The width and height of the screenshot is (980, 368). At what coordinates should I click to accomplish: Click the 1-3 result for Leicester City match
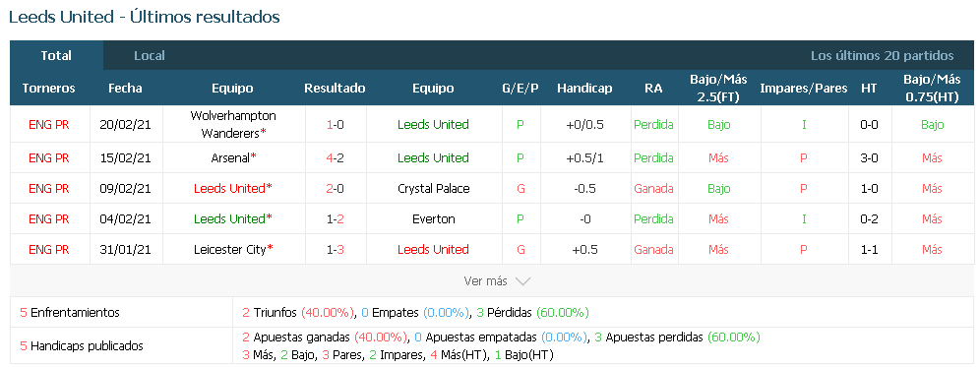tap(335, 250)
